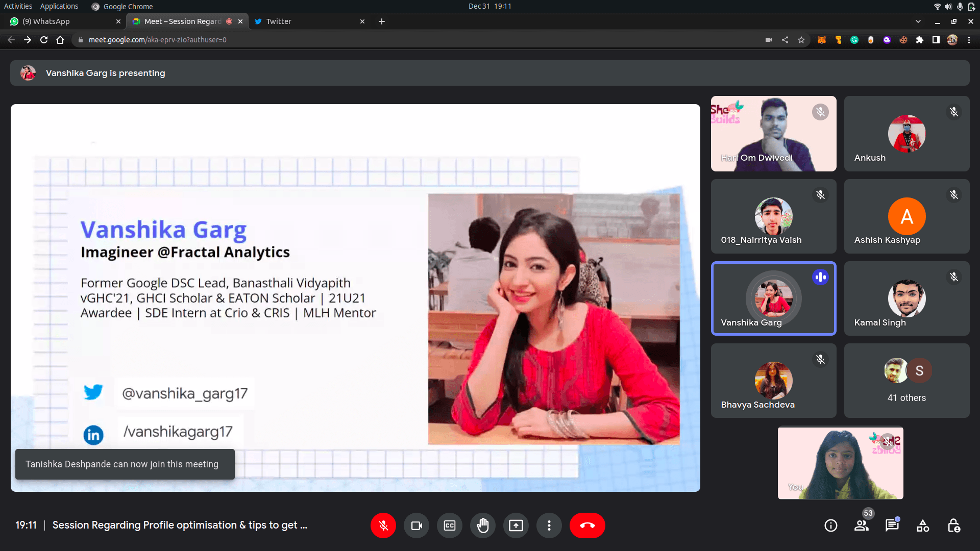Click the Vanshika Garg is presenting banner
This screenshot has height=551, width=980.
(490, 73)
